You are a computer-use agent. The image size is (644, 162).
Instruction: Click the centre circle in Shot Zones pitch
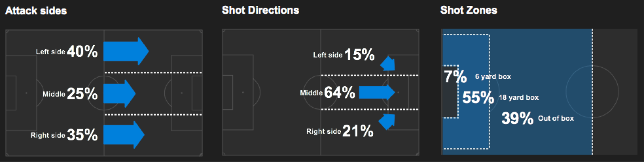tap(592, 91)
